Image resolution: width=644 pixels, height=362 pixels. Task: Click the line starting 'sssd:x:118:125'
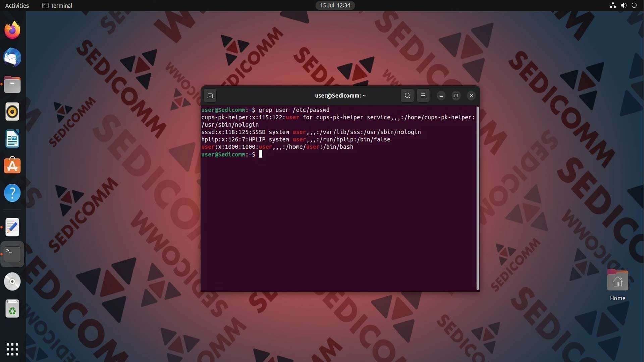point(311,132)
